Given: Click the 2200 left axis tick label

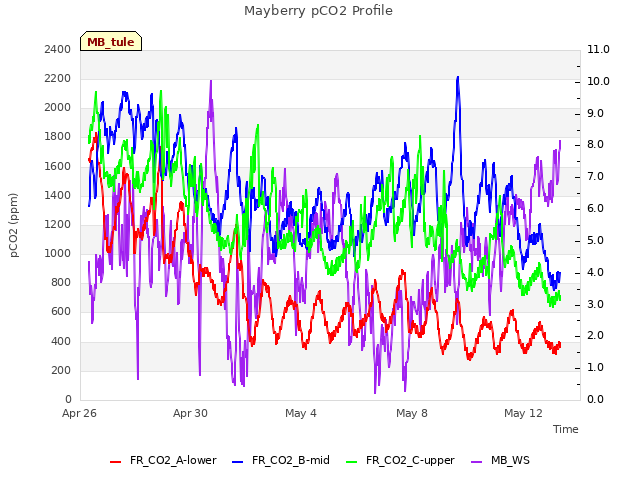Looking at the screenshot, I should [58, 78].
